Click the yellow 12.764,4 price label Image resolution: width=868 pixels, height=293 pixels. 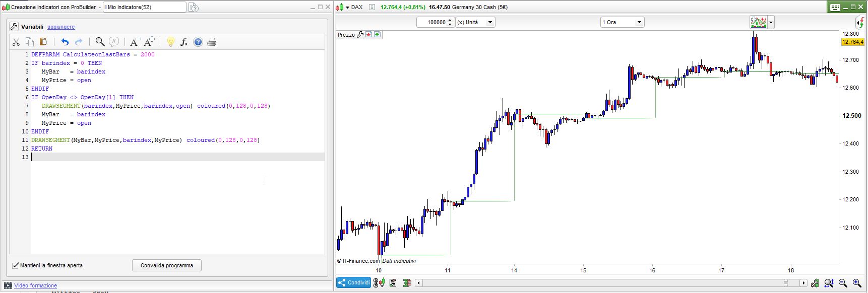click(x=852, y=42)
